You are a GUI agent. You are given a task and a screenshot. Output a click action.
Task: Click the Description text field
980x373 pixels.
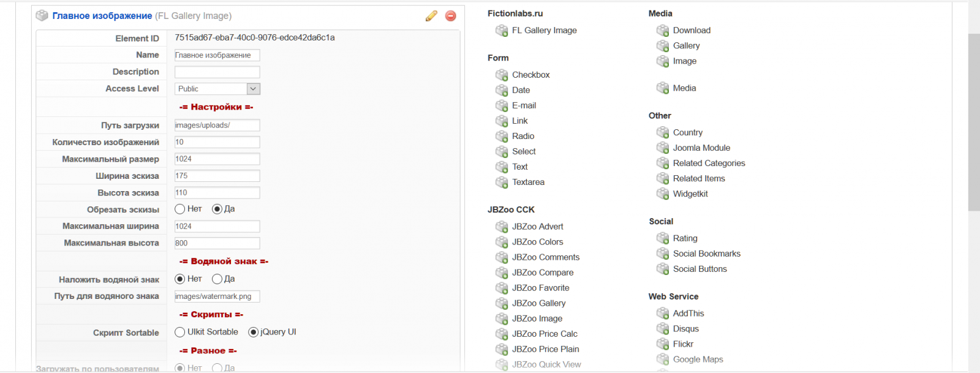[217, 72]
